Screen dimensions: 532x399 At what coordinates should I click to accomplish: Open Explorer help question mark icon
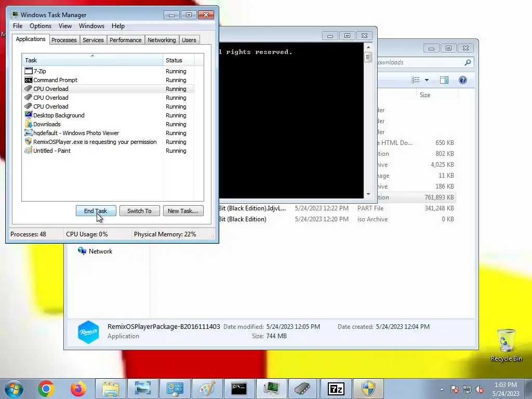[463, 79]
